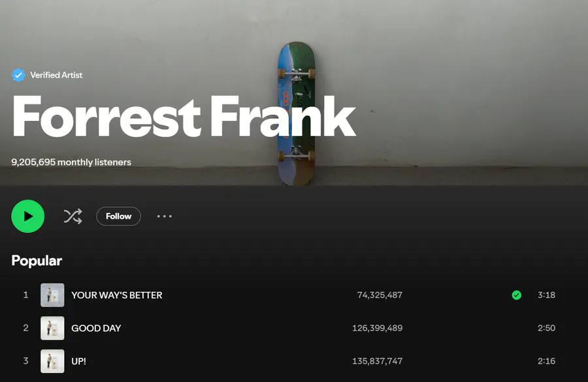Screen dimensions: 588x382
Task: Click the track number 1 to play
Action: pyautogui.click(x=25, y=294)
